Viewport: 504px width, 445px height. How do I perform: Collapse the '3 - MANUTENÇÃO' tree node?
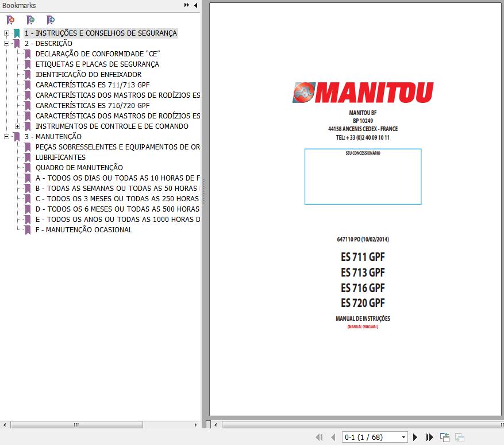(x=6, y=137)
